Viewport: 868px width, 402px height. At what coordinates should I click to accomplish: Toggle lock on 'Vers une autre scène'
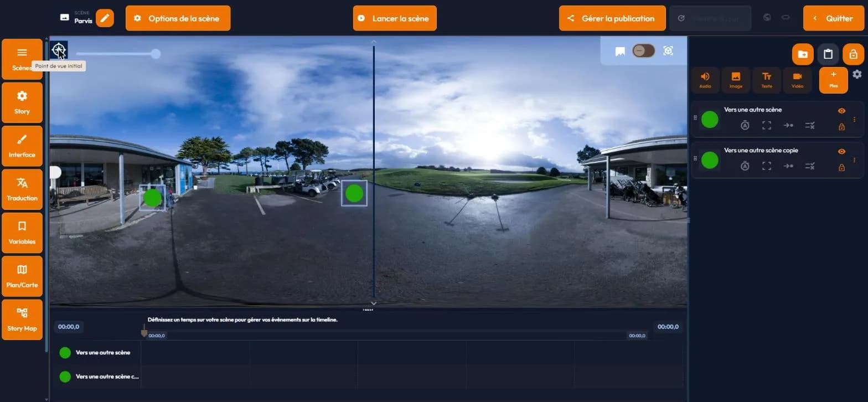pos(841,127)
